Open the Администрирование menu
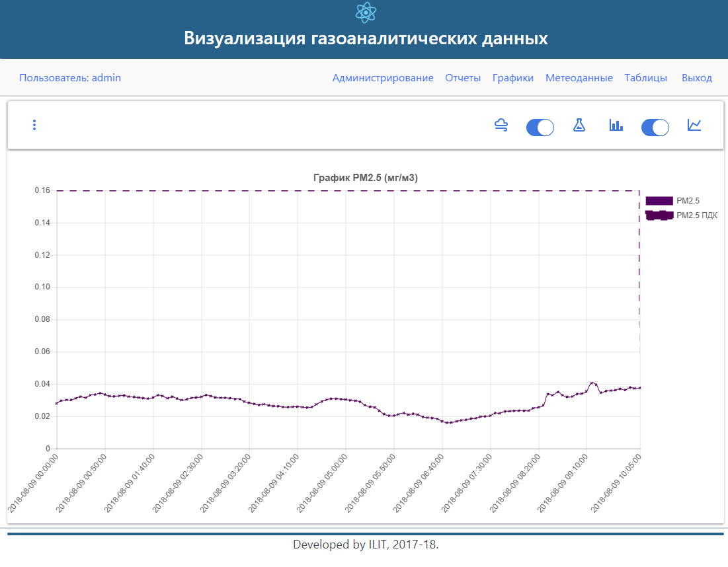728x567 pixels. point(383,78)
